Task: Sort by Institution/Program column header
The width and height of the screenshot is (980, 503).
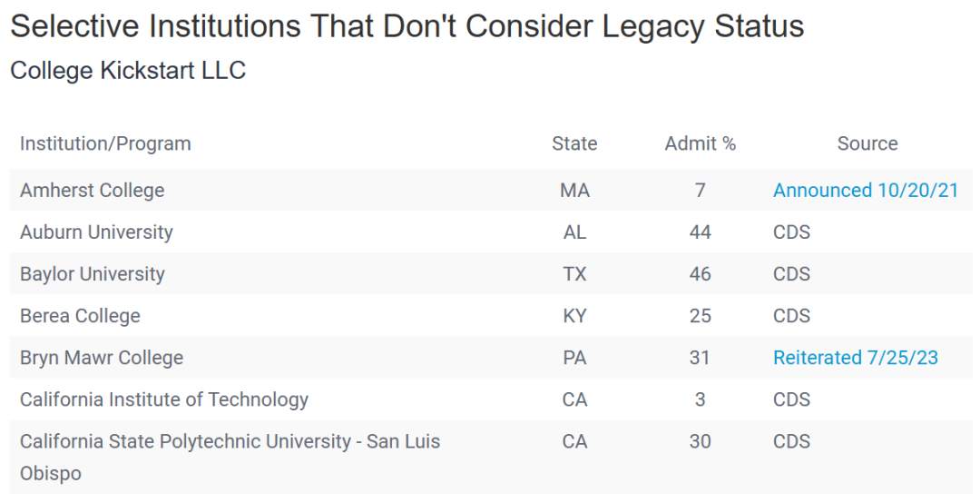Action: pyautogui.click(x=105, y=143)
